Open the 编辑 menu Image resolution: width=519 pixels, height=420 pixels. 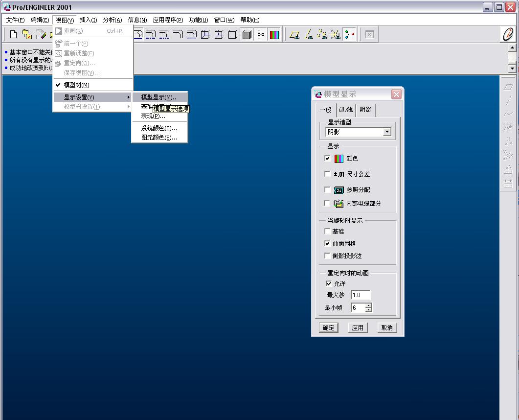click(x=40, y=20)
